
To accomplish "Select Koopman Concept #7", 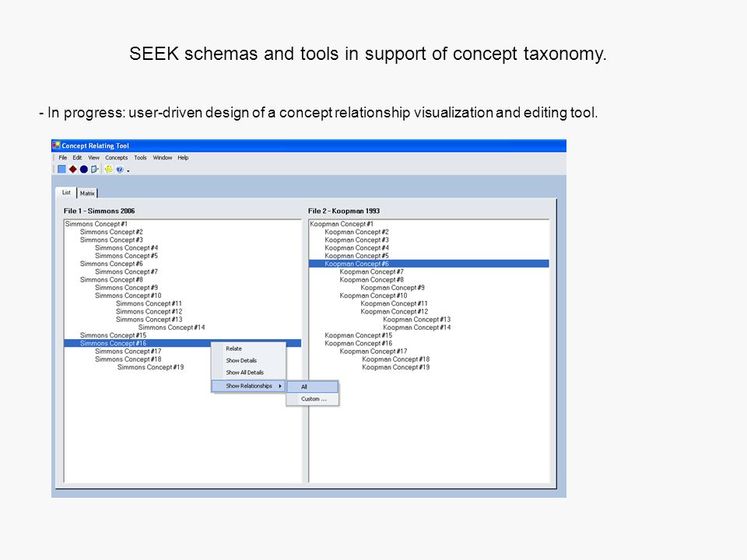I will [x=372, y=271].
